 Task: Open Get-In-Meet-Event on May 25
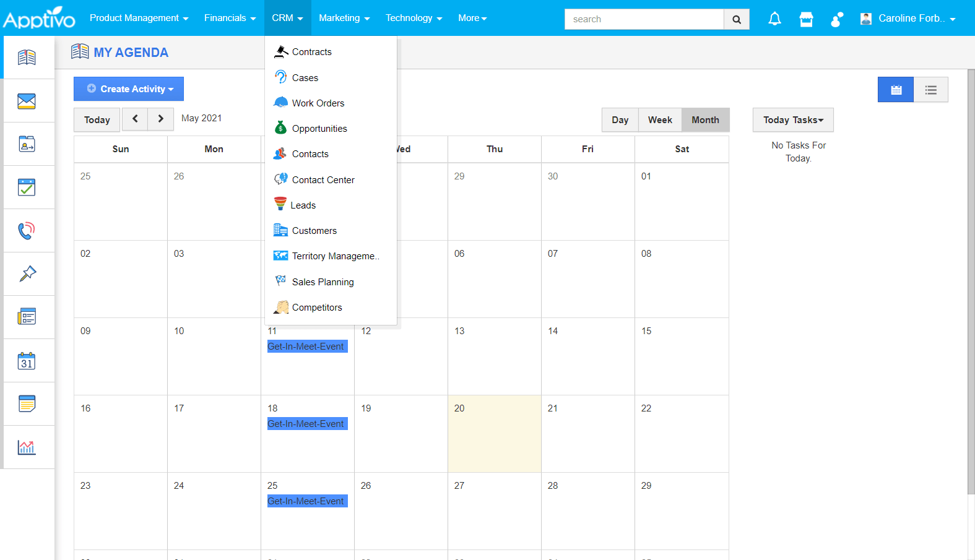307,501
